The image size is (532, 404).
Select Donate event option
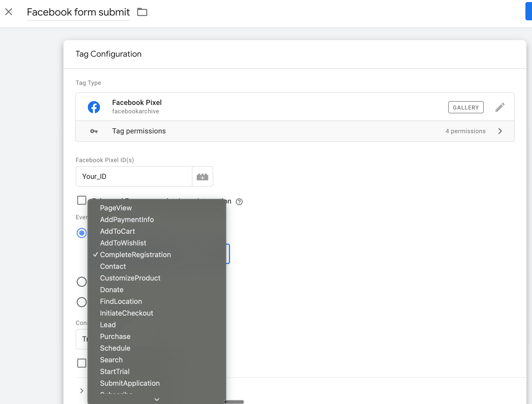point(157,290)
